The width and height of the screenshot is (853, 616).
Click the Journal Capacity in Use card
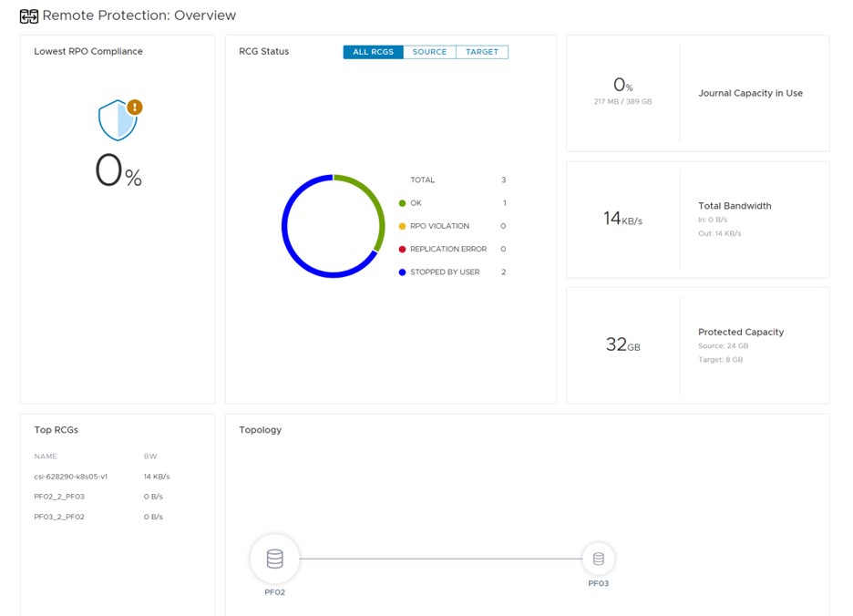point(698,93)
